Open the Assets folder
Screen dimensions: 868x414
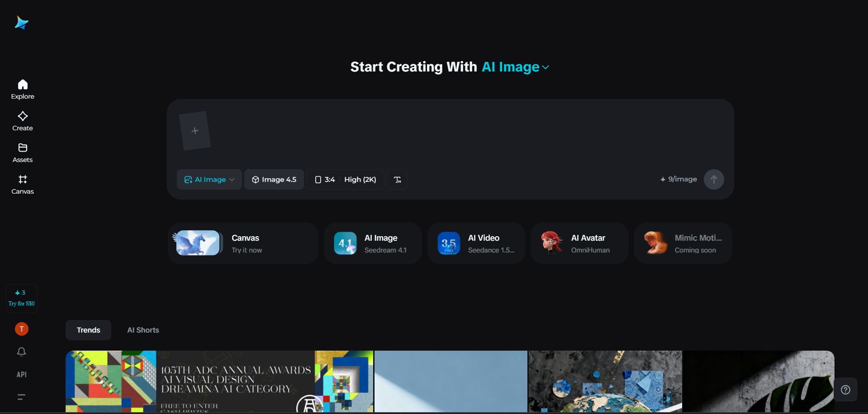(x=23, y=153)
